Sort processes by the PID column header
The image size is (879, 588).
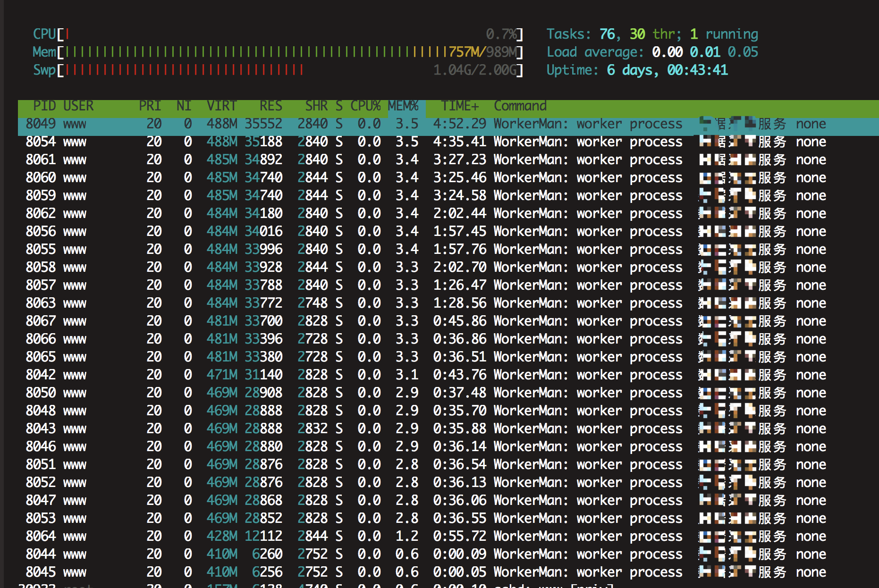pos(44,106)
